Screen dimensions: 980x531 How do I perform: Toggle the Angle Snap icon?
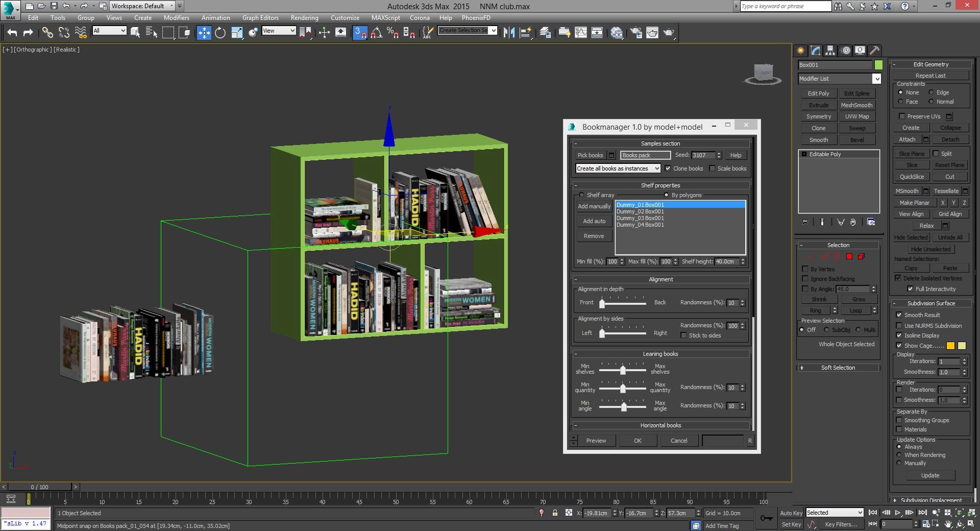376,33
